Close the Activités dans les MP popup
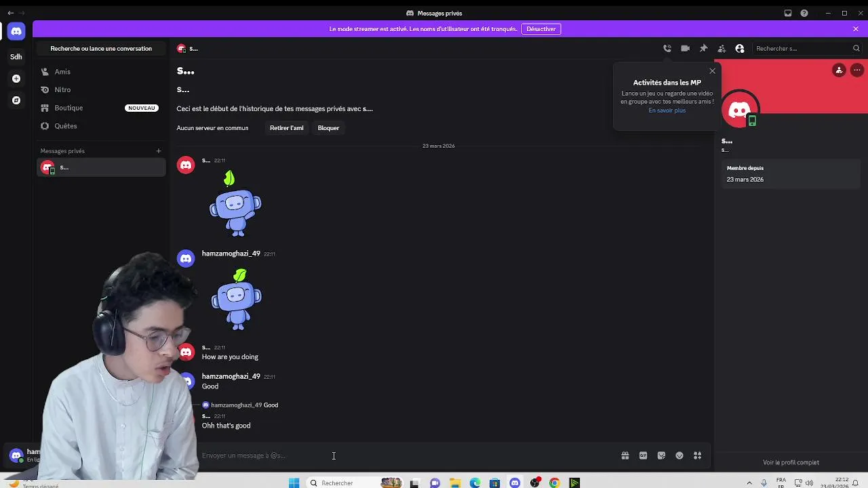Image resolution: width=868 pixels, height=488 pixels. (712, 71)
